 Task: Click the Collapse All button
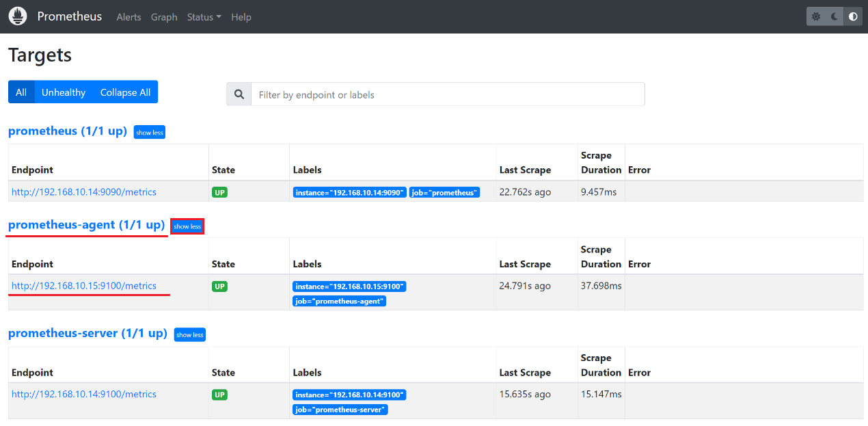coord(125,92)
